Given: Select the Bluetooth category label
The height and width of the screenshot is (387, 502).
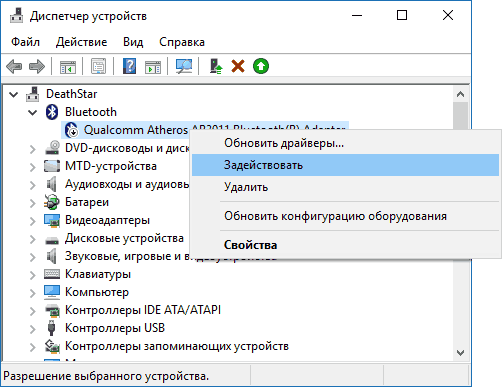Looking at the screenshot, I should [91, 112].
